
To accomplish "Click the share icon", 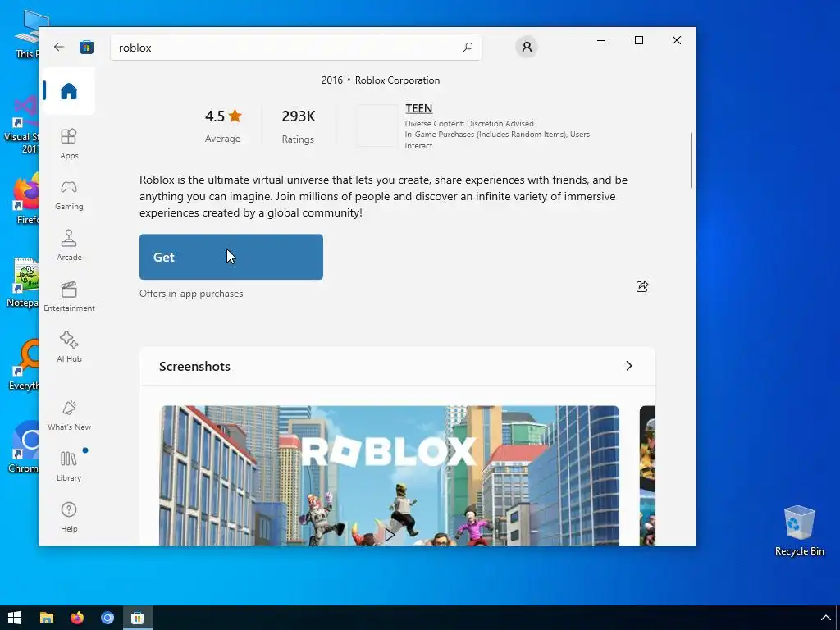I will [641, 286].
